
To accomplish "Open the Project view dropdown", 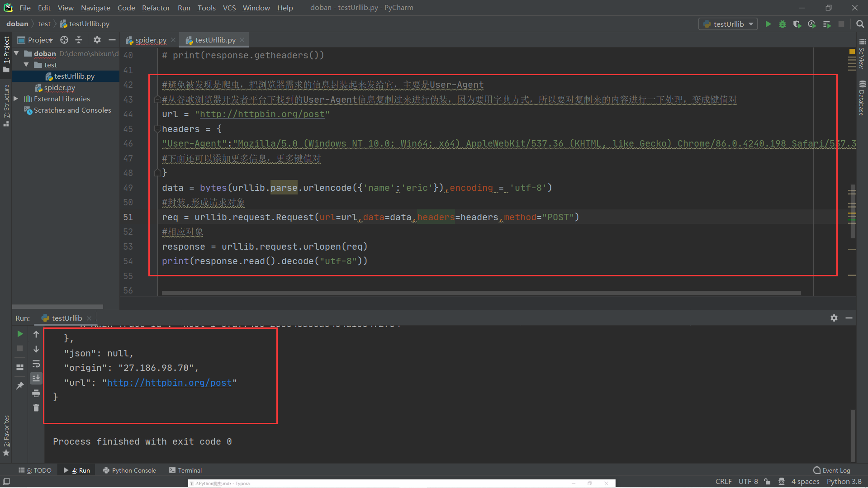I will (35, 40).
